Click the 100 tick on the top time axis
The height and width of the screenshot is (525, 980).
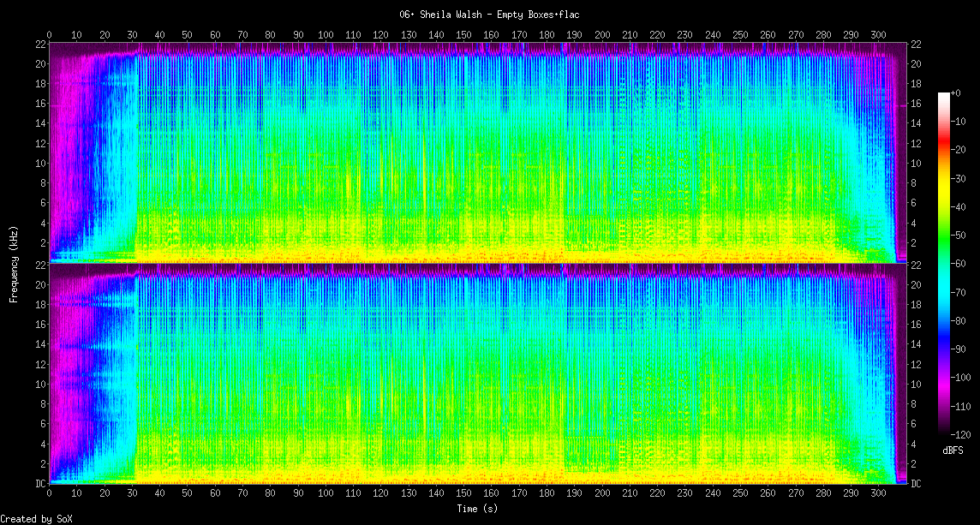(x=326, y=34)
